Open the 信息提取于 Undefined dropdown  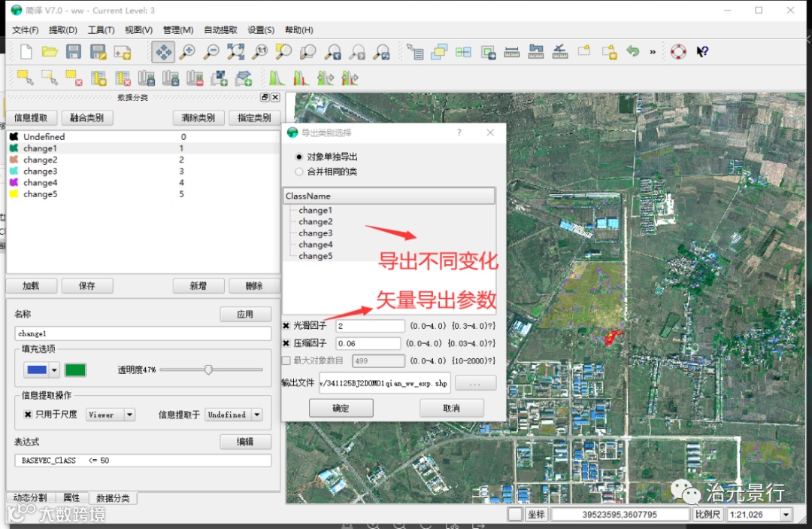[x=257, y=415]
